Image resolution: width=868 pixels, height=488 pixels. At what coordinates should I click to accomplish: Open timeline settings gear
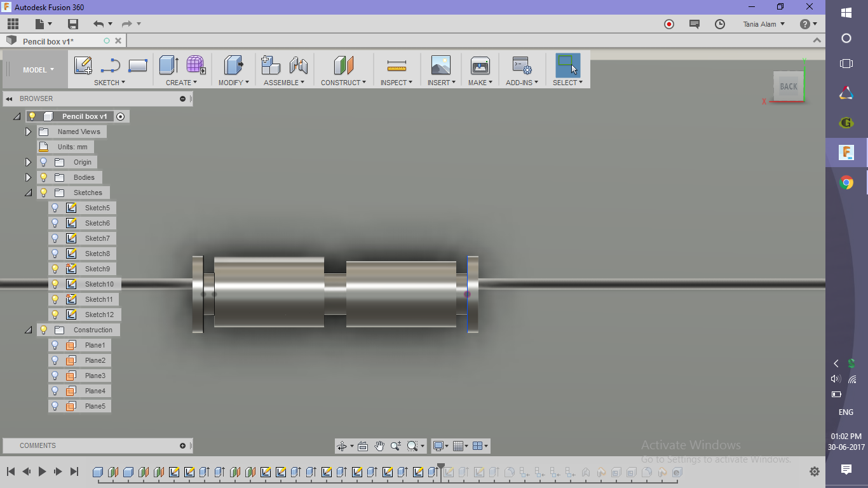[815, 471]
